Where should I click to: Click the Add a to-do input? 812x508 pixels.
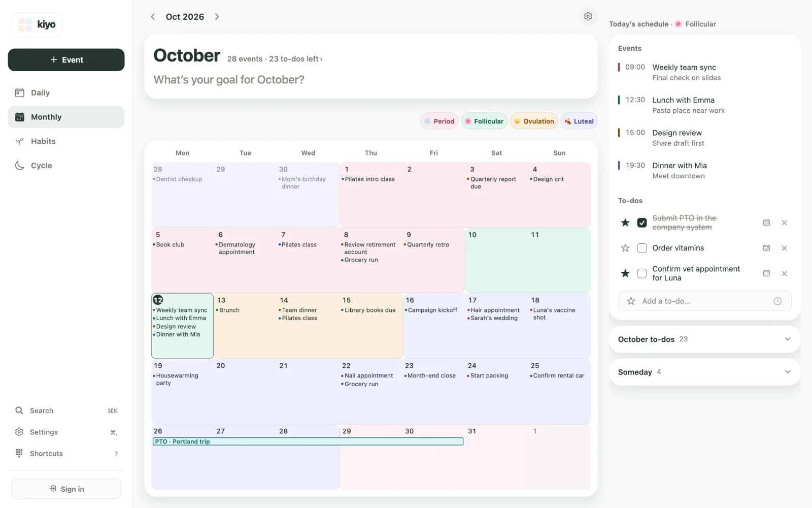(704, 301)
